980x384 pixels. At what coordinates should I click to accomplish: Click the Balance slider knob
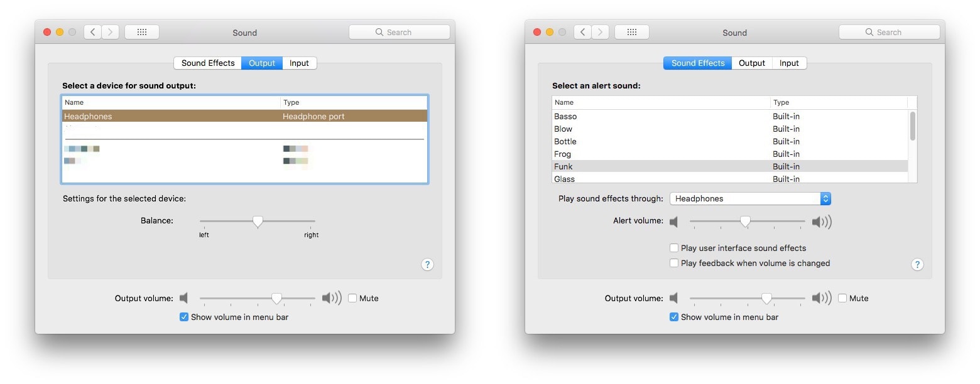(x=258, y=221)
